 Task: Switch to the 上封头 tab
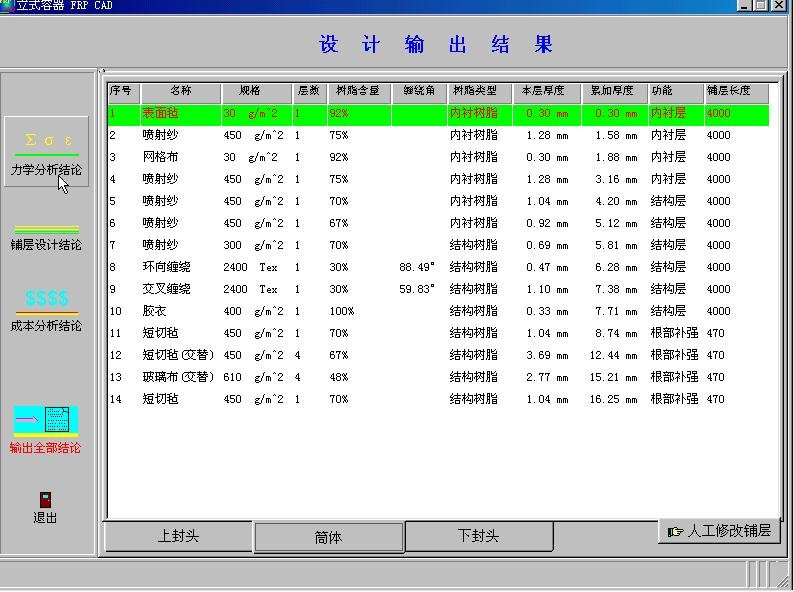point(178,536)
